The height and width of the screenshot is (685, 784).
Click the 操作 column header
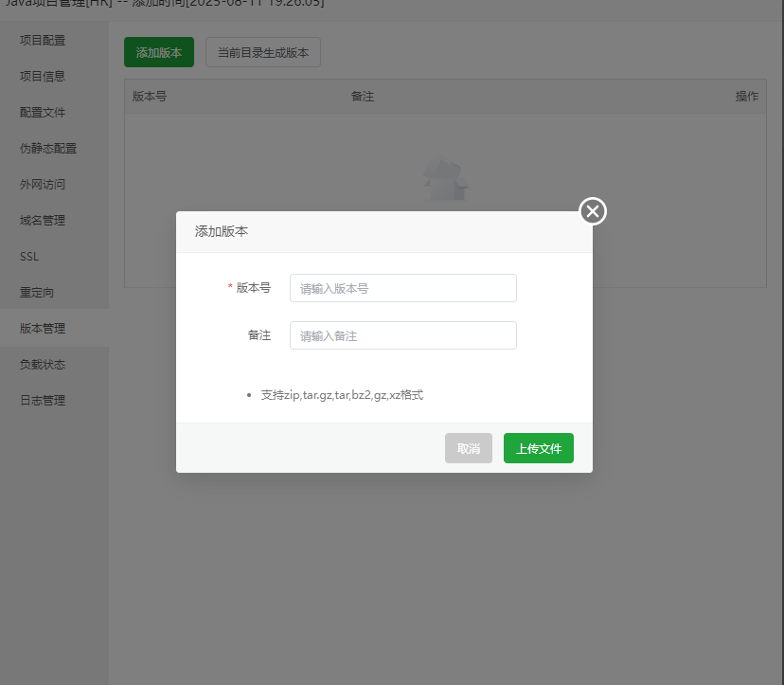pyautogui.click(x=746, y=97)
